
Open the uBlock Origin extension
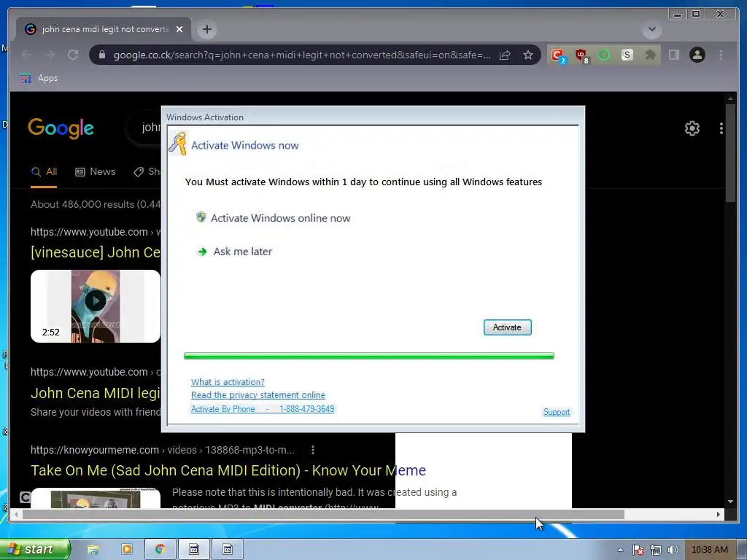581,55
